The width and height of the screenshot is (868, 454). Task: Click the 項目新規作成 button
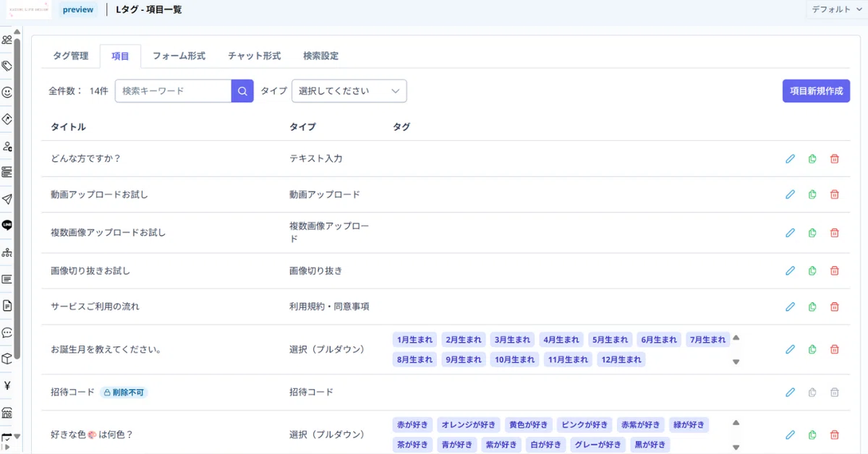[816, 91]
